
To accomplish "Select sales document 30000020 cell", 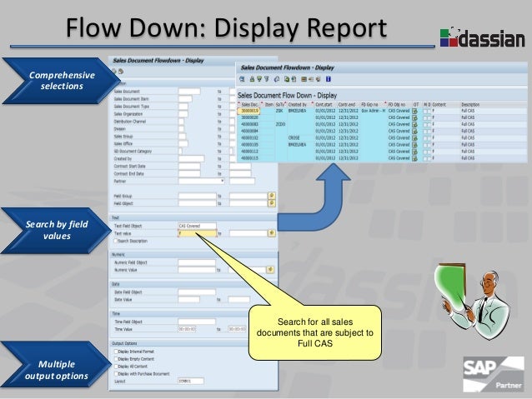I will pos(249,117).
